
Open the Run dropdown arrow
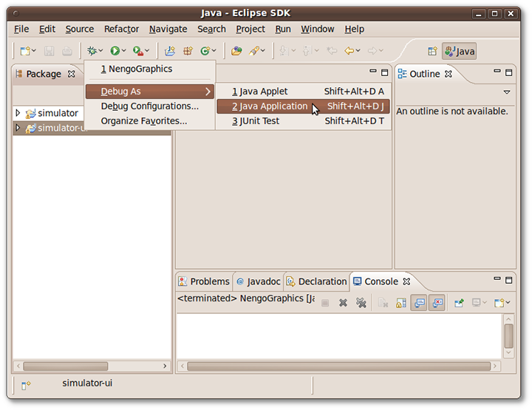124,51
